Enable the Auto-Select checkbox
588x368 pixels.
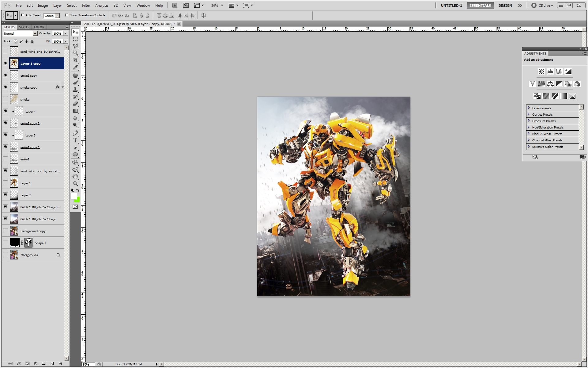(x=23, y=15)
